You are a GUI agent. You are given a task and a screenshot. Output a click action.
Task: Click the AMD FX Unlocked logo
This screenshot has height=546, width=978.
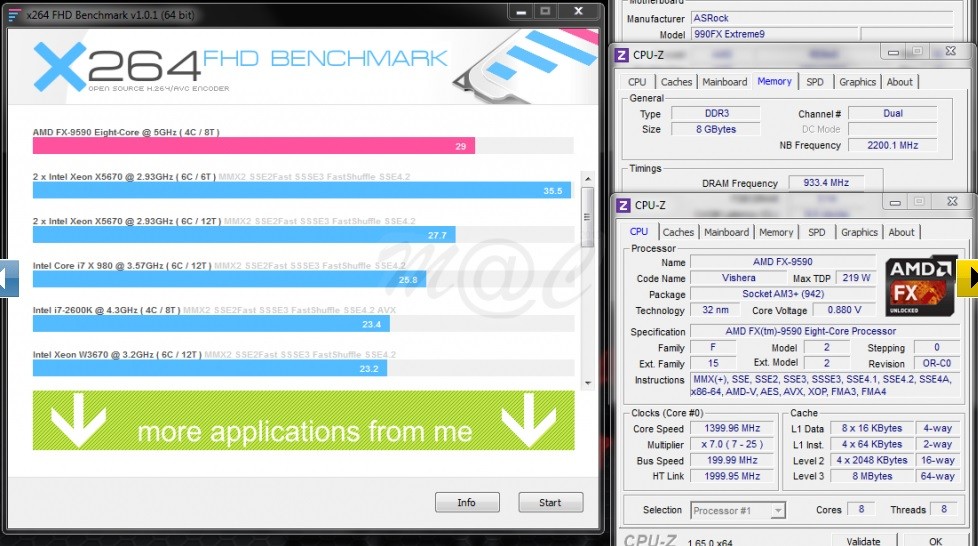[x=920, y=285]
